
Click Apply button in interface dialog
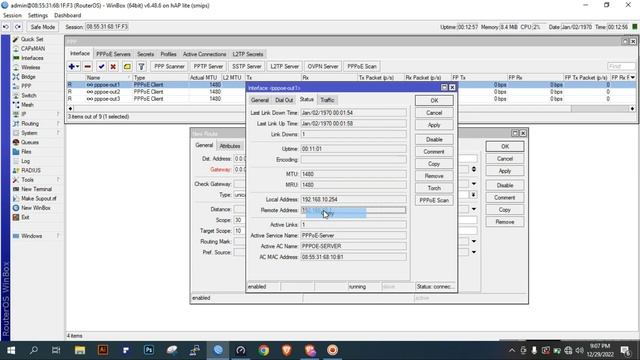pos(434,125)
